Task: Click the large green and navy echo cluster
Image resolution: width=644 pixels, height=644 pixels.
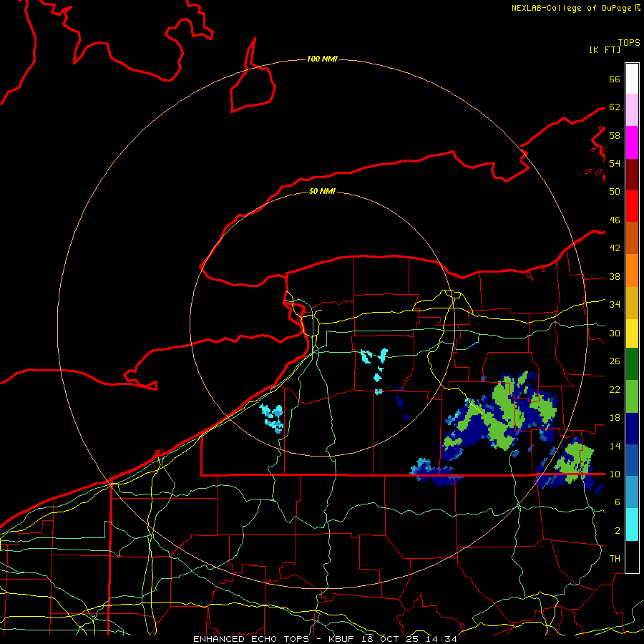Action: pos(499,415)
